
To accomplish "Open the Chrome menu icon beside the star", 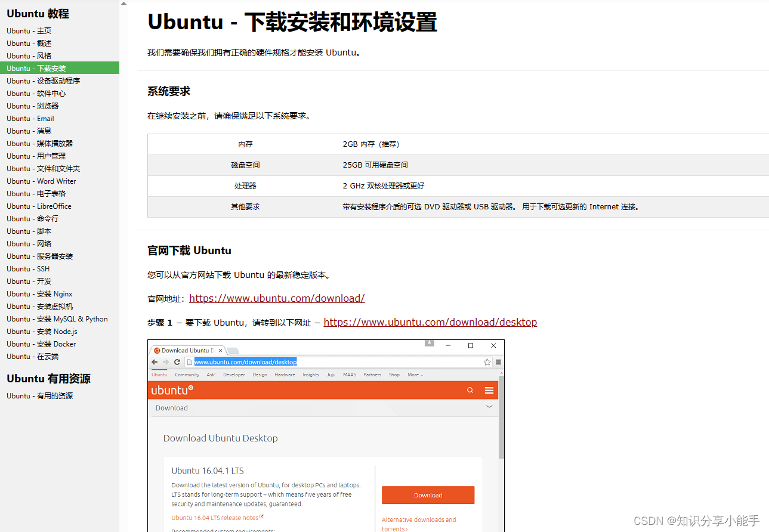I will [x=499, y=362].
